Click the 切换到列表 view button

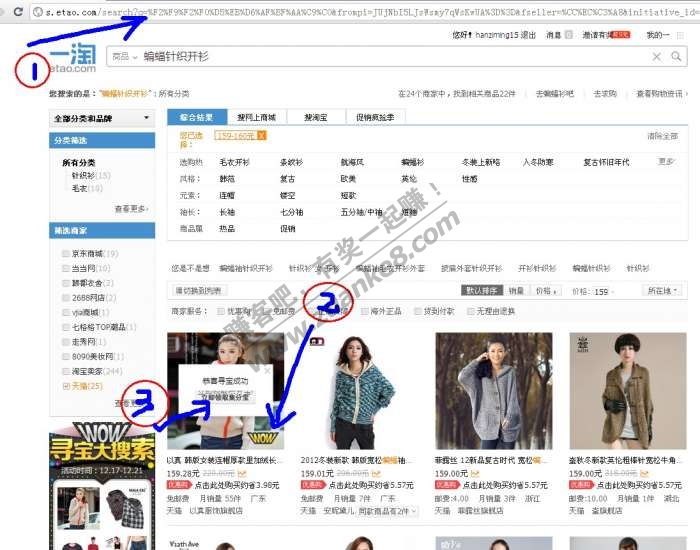pyautogui.click(x=199, y=291)
